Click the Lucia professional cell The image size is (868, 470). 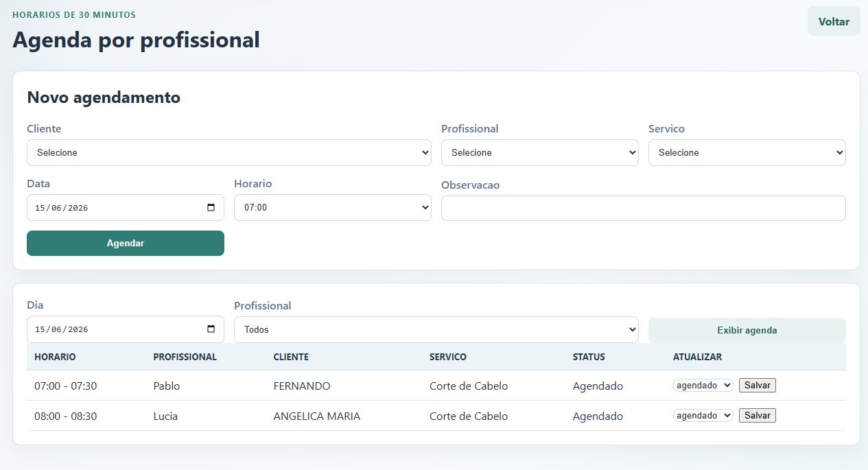(x=165, y=416)
